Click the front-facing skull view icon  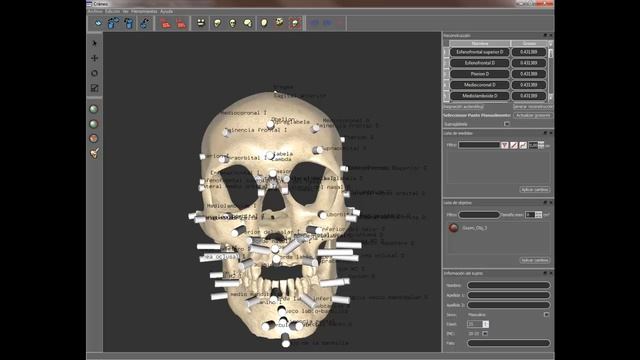(233, 23)
